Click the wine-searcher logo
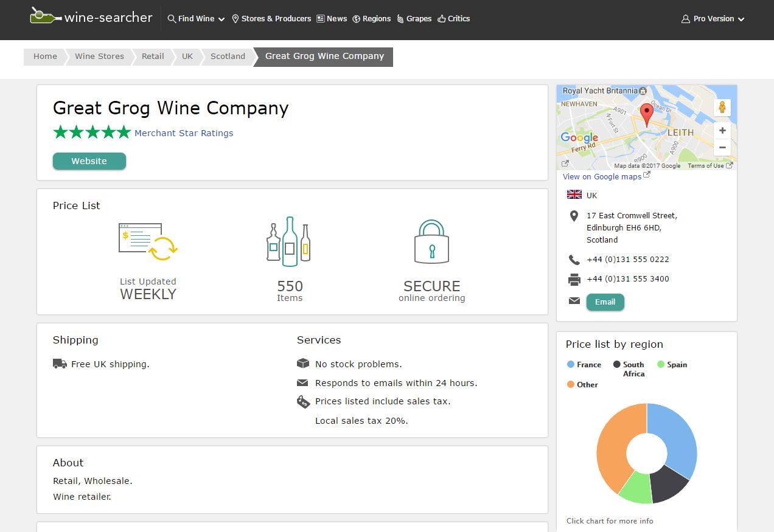This screenshot has height=532, width=774. pos(91,16)
